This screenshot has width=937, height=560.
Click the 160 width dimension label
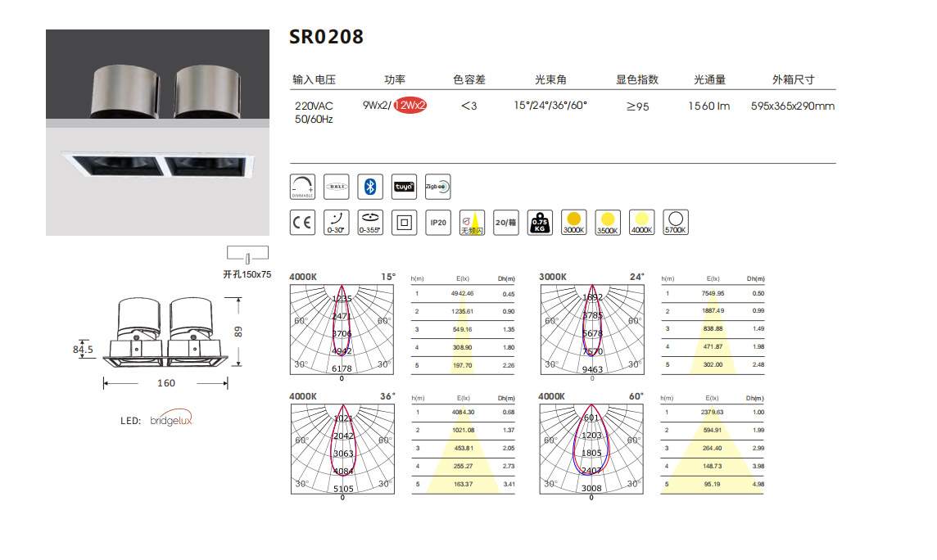click(x=166, y=383)
